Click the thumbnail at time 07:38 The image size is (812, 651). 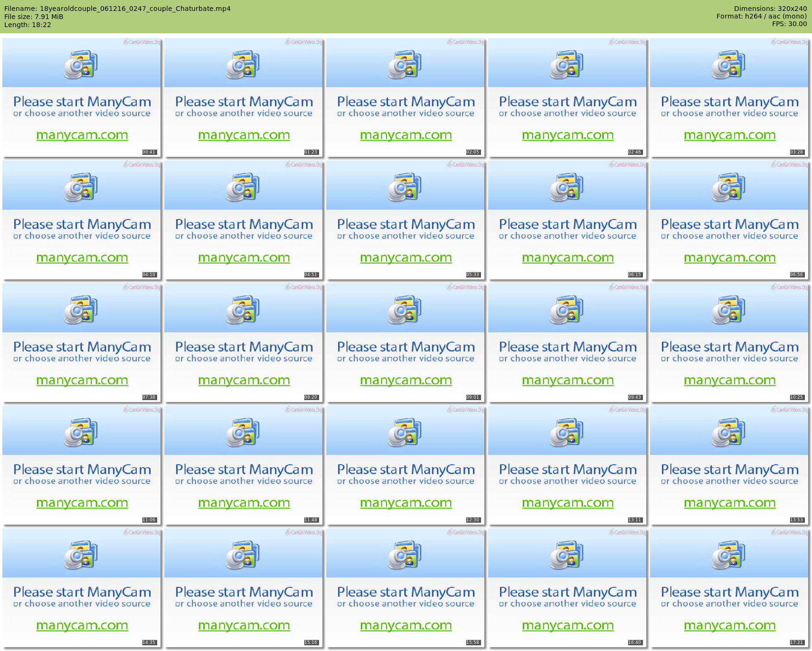point(82,343)
